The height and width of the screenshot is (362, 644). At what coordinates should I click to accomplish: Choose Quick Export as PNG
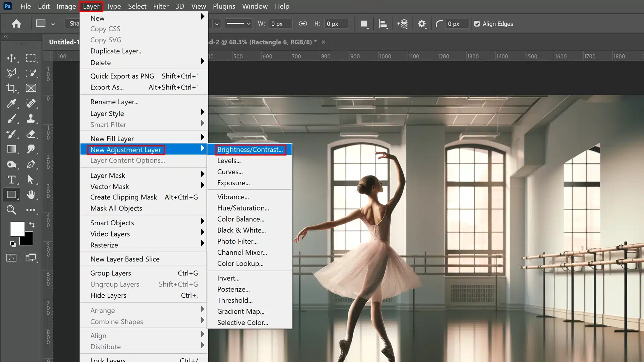144,76
